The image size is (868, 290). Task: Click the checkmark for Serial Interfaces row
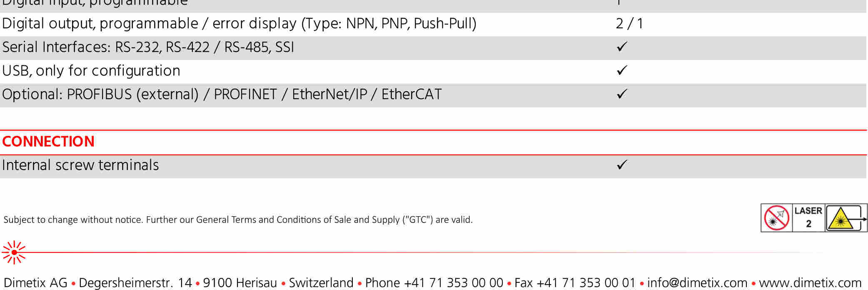click(x=622, y=47)
